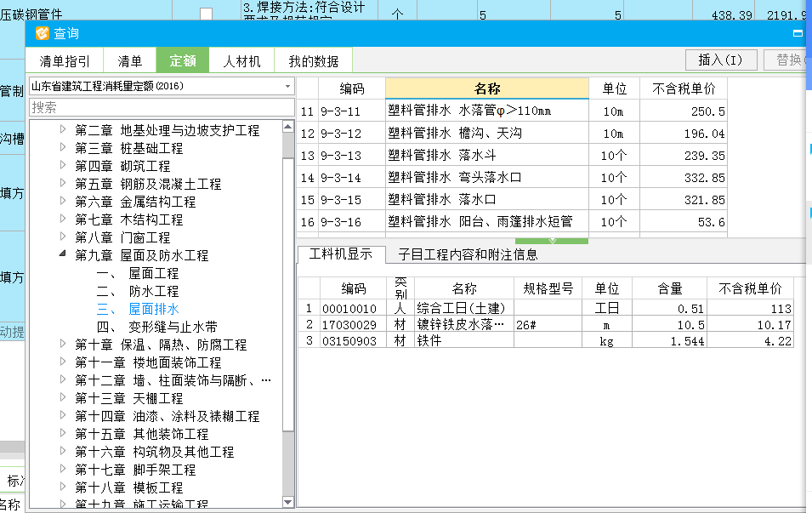Image resolution: width=812 pixels, height=513 pixels.
Task: Select row 9-3-12 檐沟、天沟
Action: (x=512, y=134)
